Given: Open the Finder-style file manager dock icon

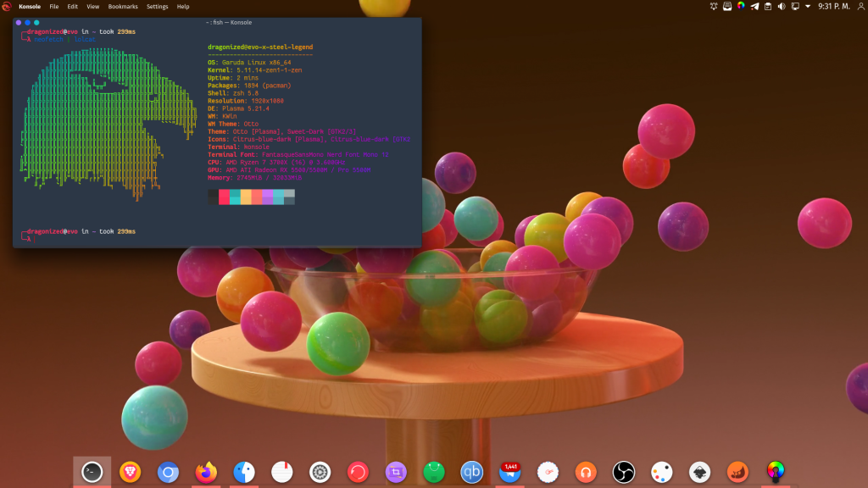Looking at the screenshot, I should coord(244,472).
